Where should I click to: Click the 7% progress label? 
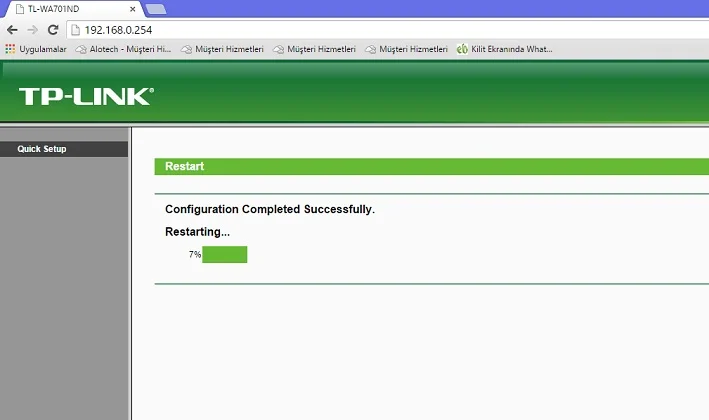[194, 255]
